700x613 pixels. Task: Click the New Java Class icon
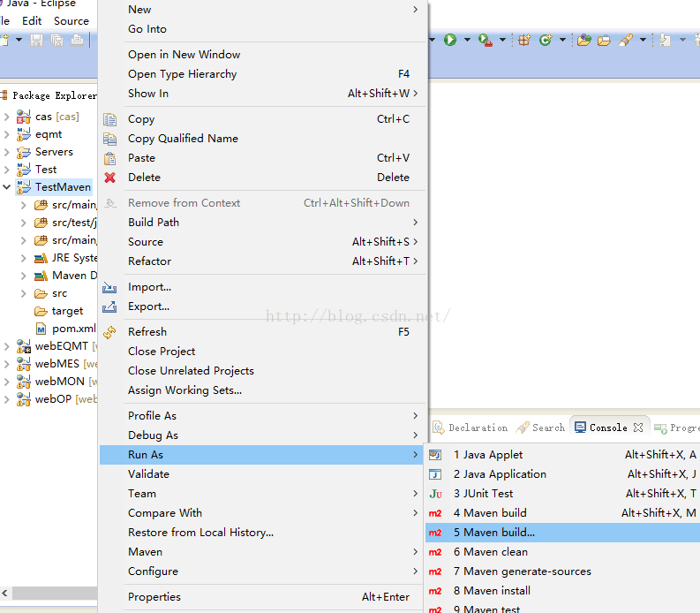pos(546,40)
